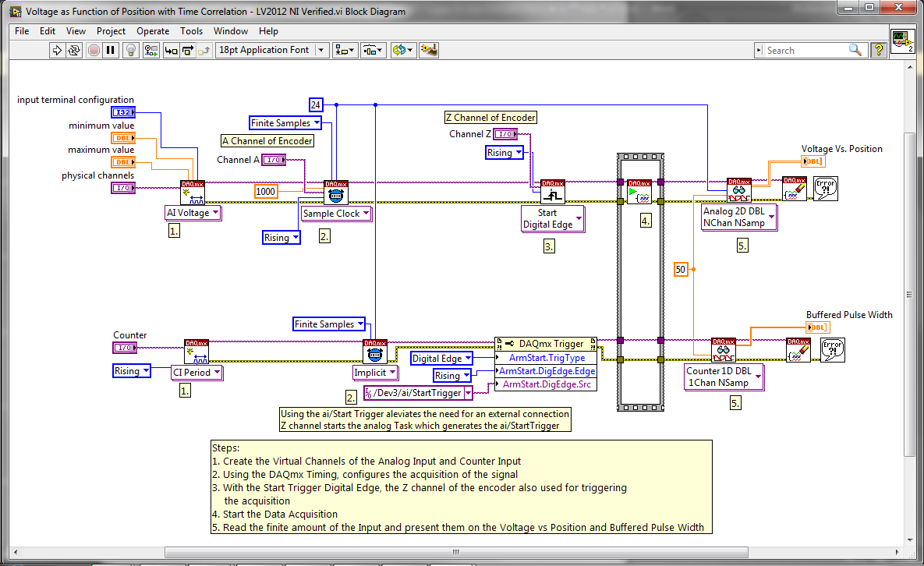This screenshot has width=924, height=566.
Task: Open the Distribute Objects menu
Action: pos(373,50)
